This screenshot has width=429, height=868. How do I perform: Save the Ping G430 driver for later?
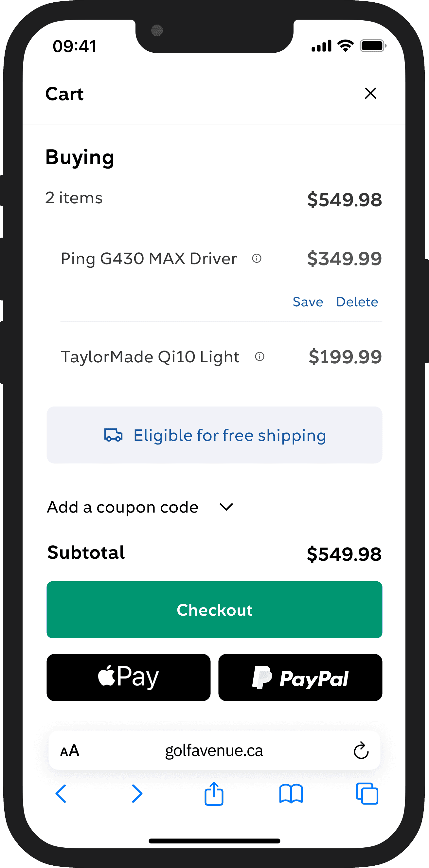click(x=308, y=302)
